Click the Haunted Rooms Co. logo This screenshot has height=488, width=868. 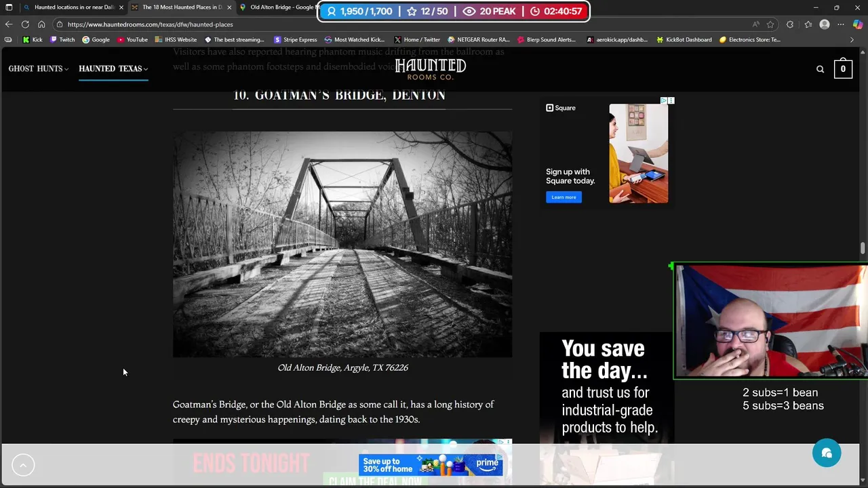pyautogui.click(x=431, y=69)
